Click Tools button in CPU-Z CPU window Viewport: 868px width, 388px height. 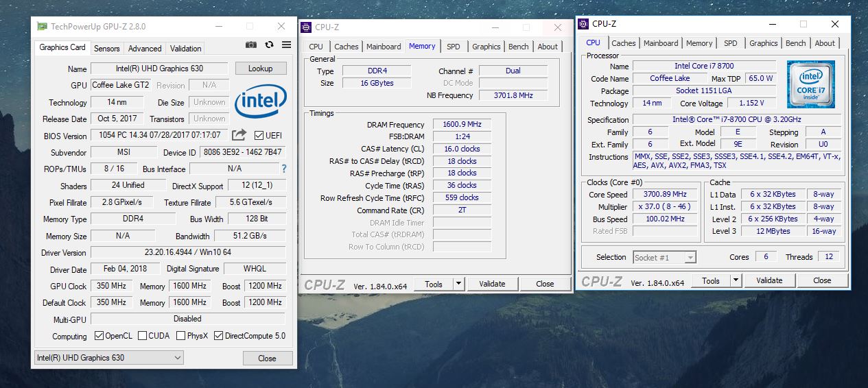(x=711, y=280)
